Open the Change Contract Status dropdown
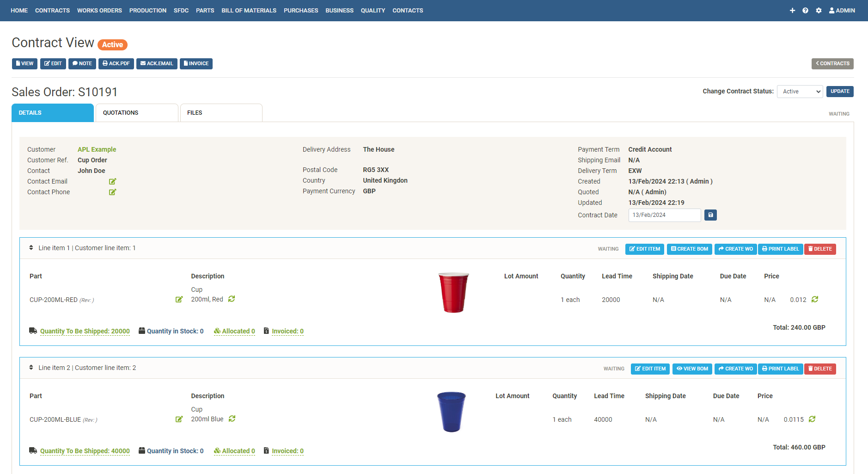This screenshot has width=868, height=474. pyautogui.click(x=800, y=91)
